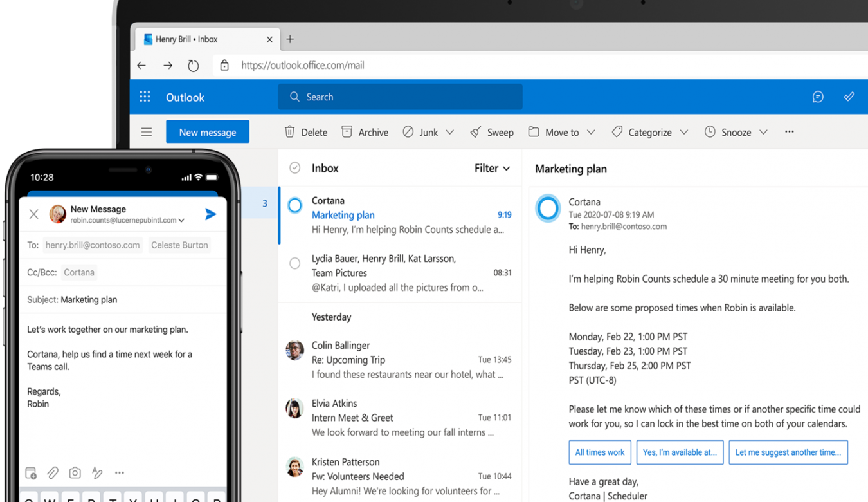Screen dimensions: 868x502
Task: Open the Filter dropdown
Action: (x=492, y=168)
